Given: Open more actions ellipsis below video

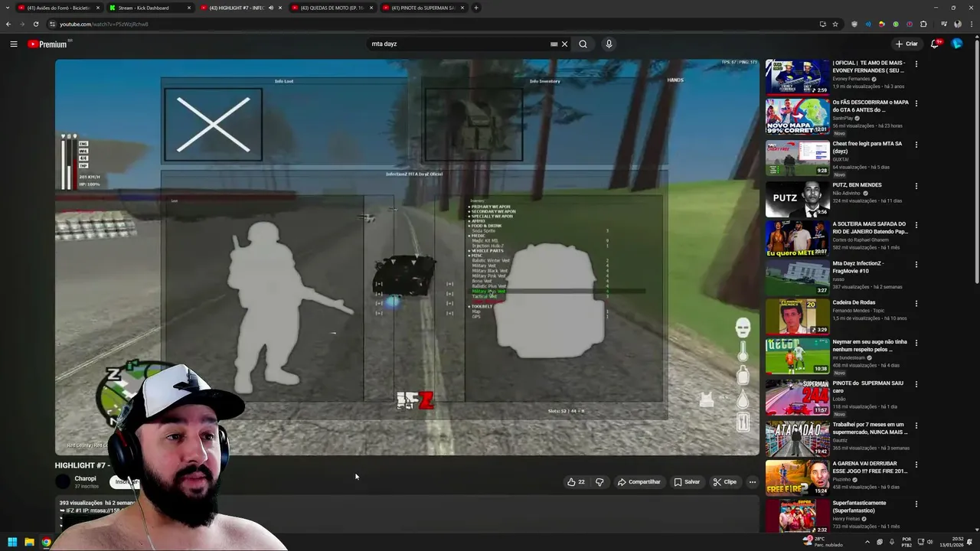Looking at the screenshot, I should tap(753, 481).
